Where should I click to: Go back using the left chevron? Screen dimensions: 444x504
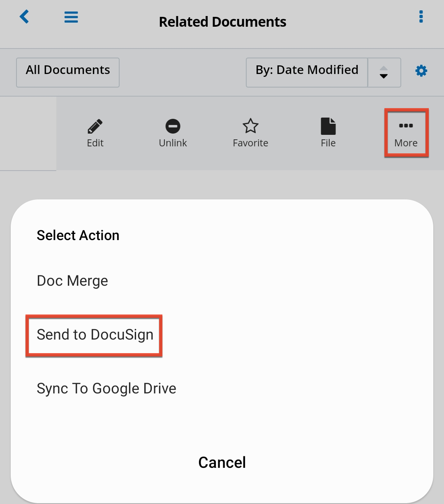(25, 17)
